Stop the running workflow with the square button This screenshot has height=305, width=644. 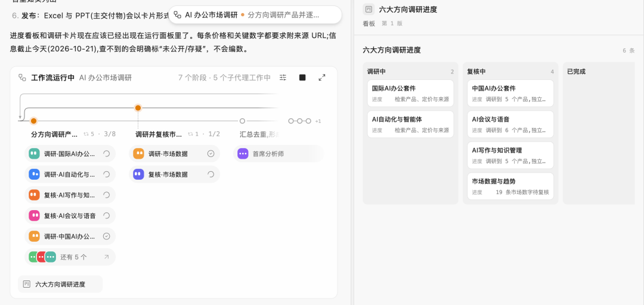click(302, 77)
